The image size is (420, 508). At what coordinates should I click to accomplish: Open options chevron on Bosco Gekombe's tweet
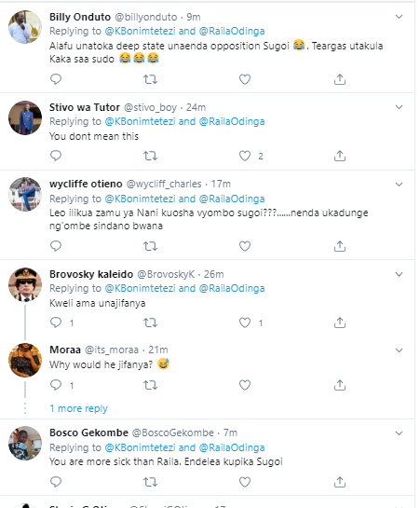coord(399,433)
